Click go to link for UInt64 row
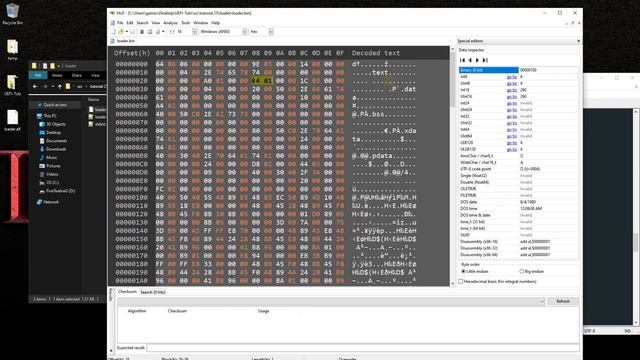Image resolution: width=640 pixels, height=360 pixels. coord(511,136)
